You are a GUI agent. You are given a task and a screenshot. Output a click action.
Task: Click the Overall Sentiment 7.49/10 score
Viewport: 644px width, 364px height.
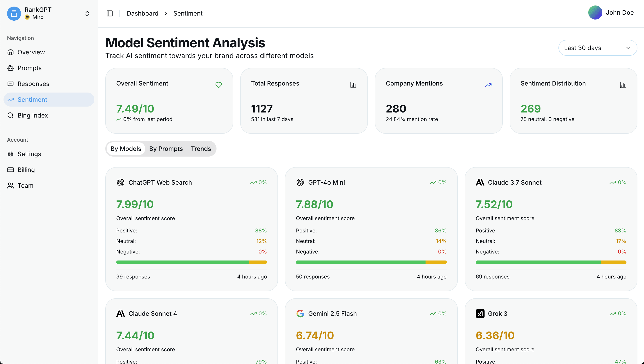pos(135,109)
